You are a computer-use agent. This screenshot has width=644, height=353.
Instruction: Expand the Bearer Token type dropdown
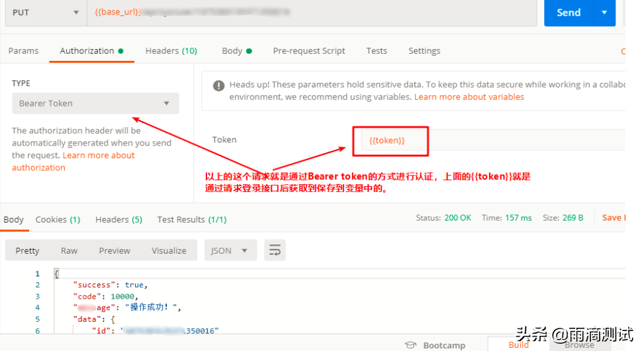[x=95, y=103]
